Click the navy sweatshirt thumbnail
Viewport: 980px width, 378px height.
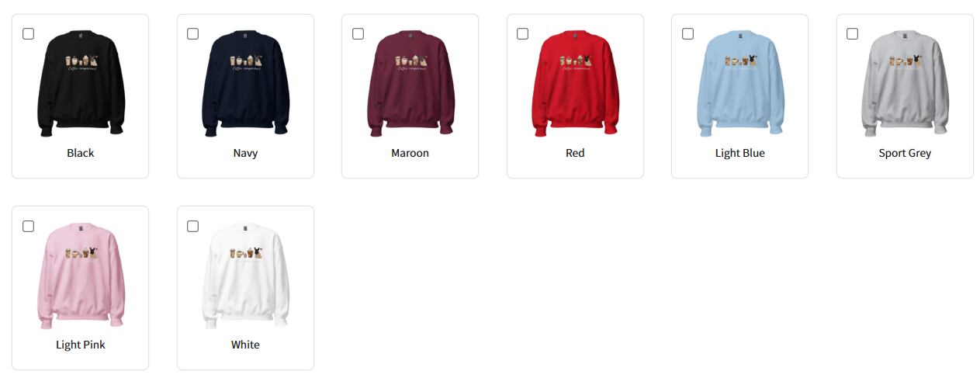pos(245,84)
